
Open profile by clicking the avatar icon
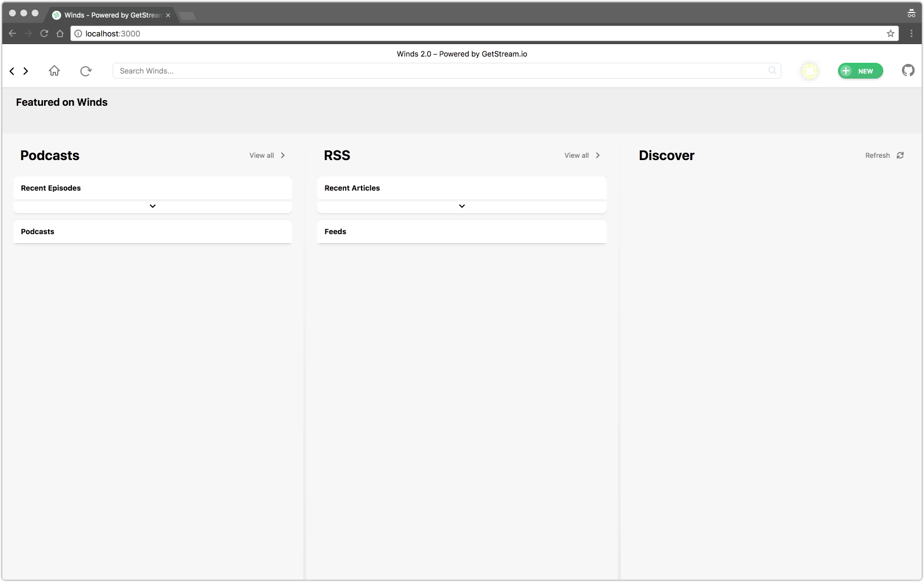tap(810, 71)
